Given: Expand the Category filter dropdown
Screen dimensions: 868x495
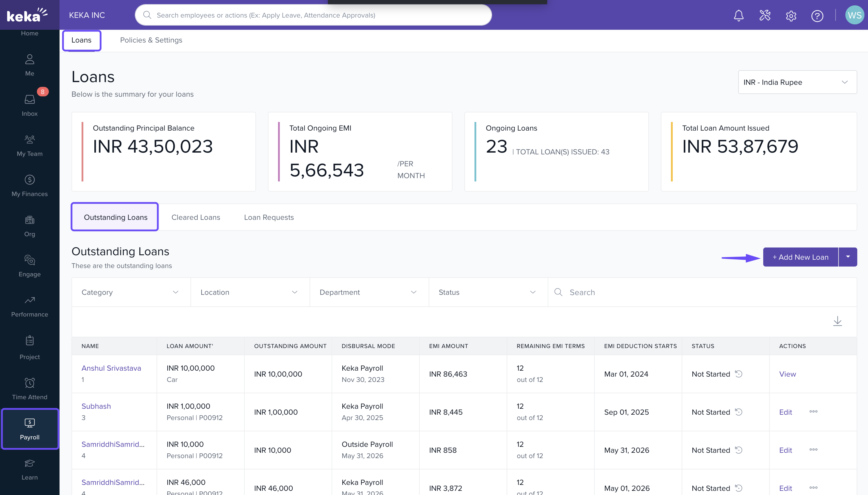Looking at the screenshot, I should (131, 292).
